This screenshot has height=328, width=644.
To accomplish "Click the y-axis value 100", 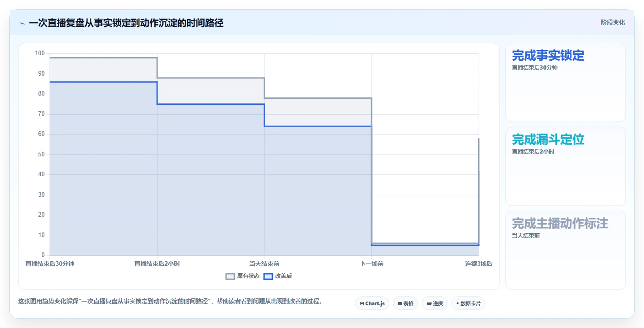I will coord(40,53).
